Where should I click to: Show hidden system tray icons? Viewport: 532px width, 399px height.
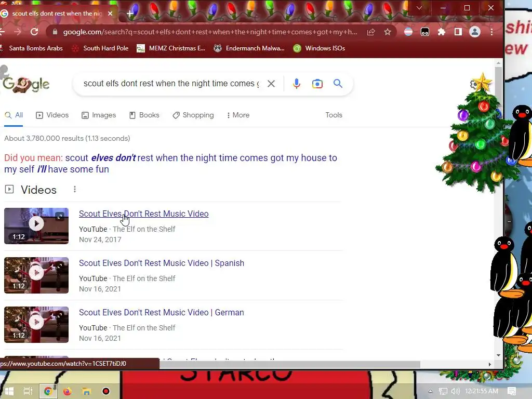pyautogui.click(x=430, y=391)
